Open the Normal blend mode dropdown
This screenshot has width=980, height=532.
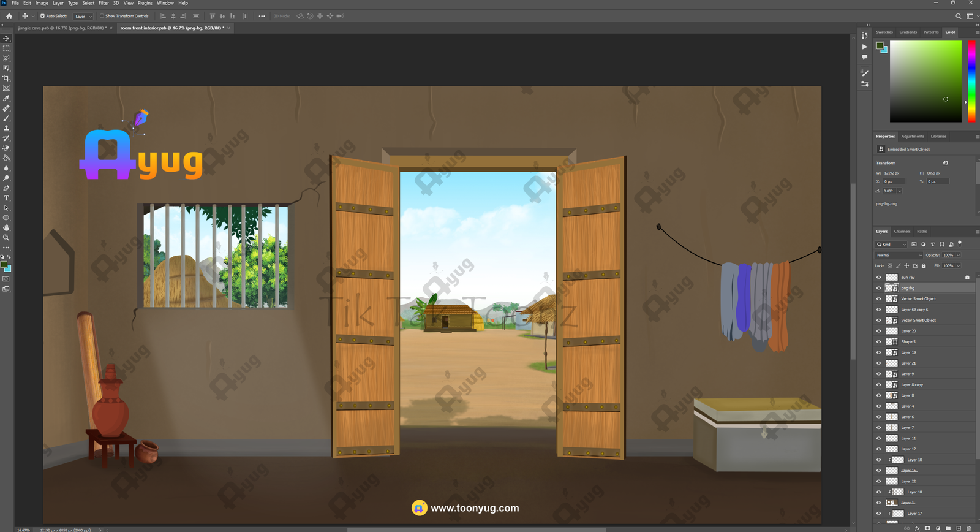point(899,255)
